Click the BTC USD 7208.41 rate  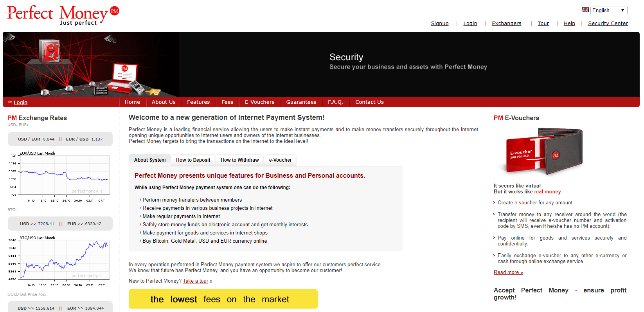point(37,224)
